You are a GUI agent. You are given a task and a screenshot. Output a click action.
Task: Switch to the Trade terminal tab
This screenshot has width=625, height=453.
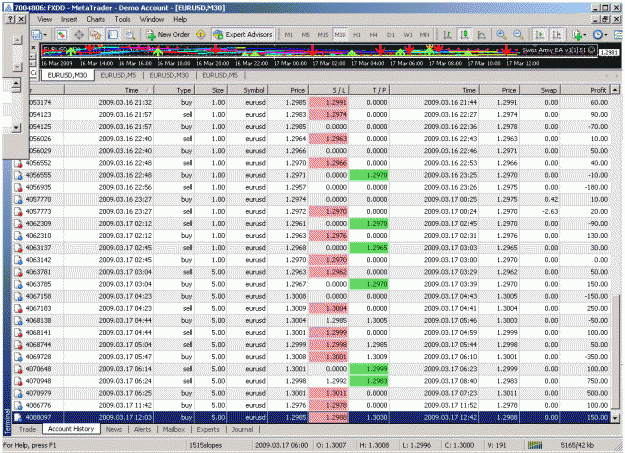click(27, 429)
